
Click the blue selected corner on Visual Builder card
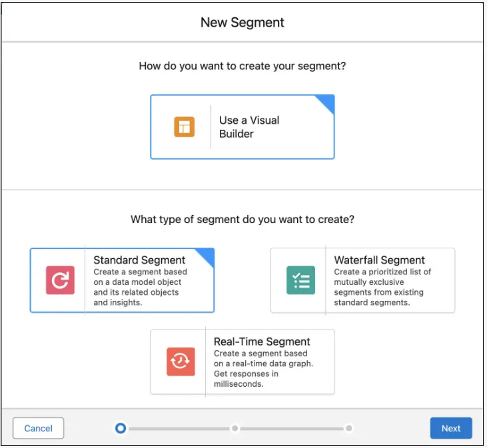(326, 103)
